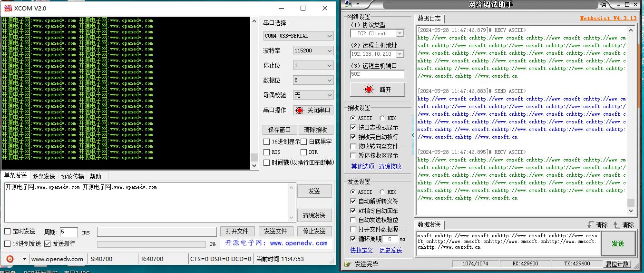The image size is (644, 273).
Task: Switch to 单条发送 tab
Action: coord(16,176)
